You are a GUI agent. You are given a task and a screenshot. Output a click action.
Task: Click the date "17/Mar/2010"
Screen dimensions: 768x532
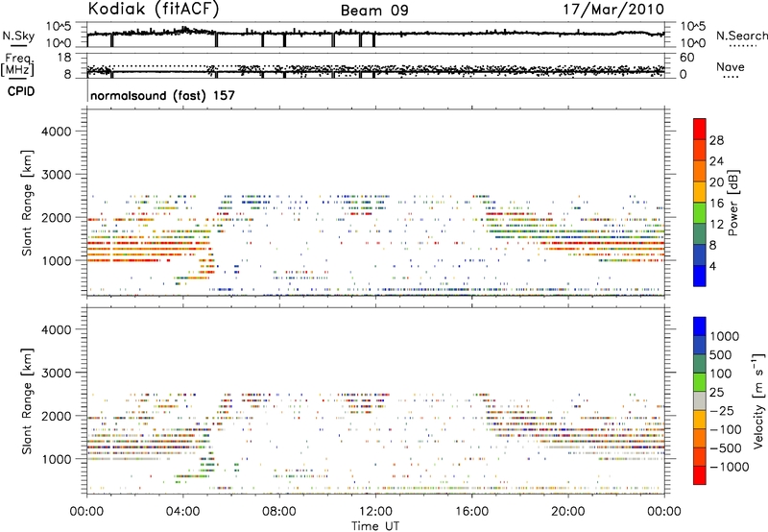point(613,9)
